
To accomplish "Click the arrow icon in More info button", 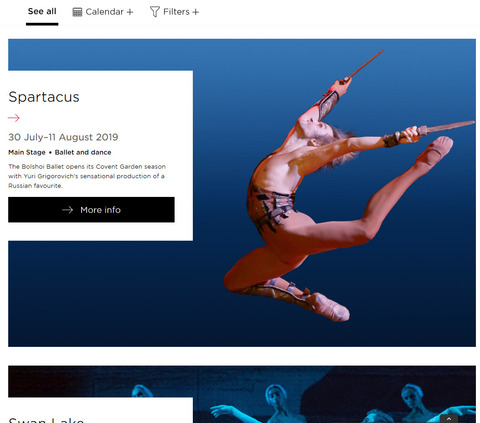I will [68, 210].
